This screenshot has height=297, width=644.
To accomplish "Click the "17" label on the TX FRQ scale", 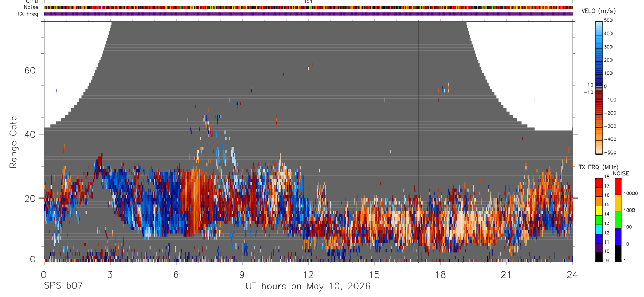I will click(x=608, y=186).
